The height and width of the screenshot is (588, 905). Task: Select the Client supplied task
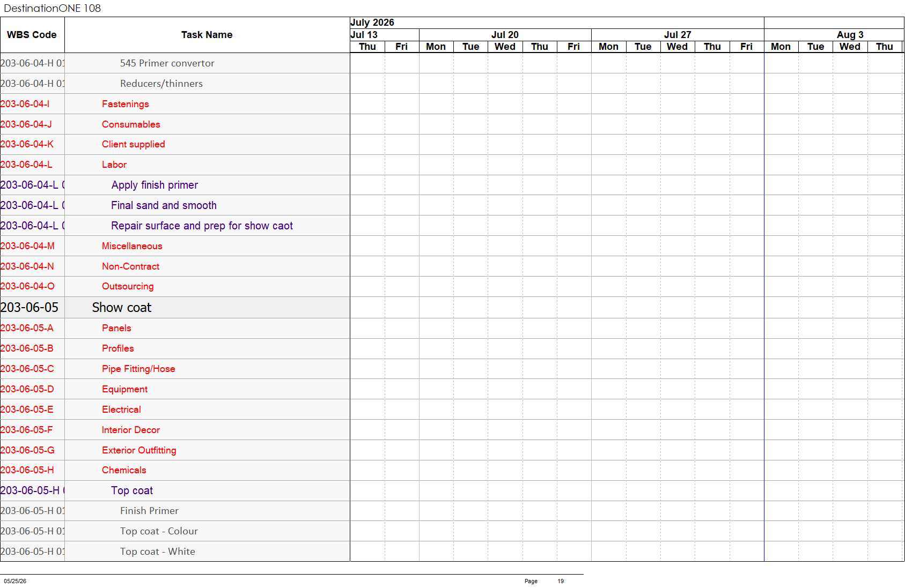coord(134,144)
